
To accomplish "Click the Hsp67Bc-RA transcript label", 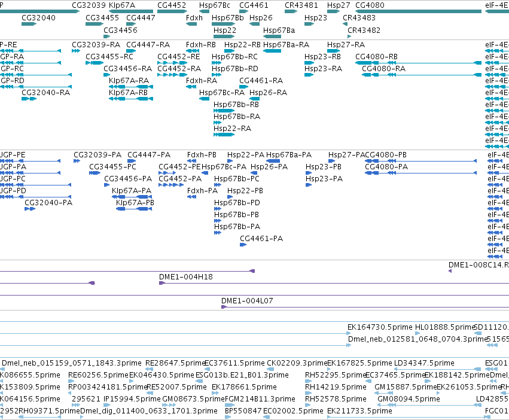I will 222,93.
